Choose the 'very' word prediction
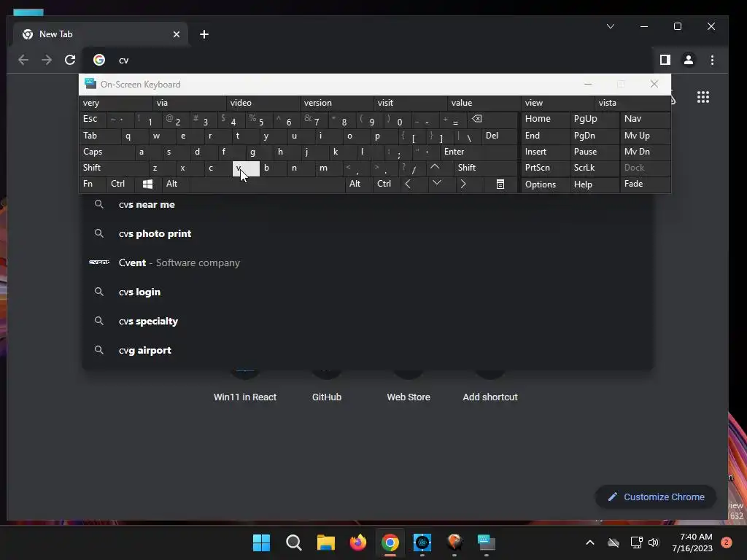The width and height of the screenshot is (747, 560). pos(116,103)
